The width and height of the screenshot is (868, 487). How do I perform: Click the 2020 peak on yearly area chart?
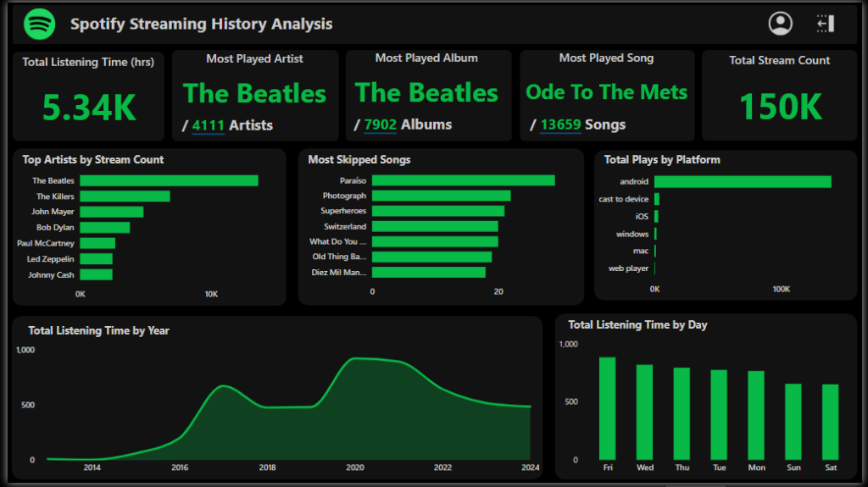tap(355, 358)
